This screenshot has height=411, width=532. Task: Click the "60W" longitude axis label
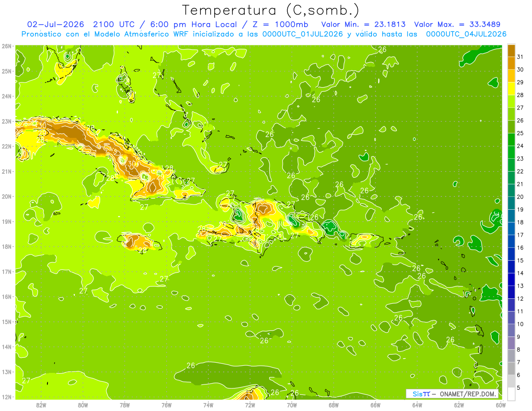[x=501, y=405]
